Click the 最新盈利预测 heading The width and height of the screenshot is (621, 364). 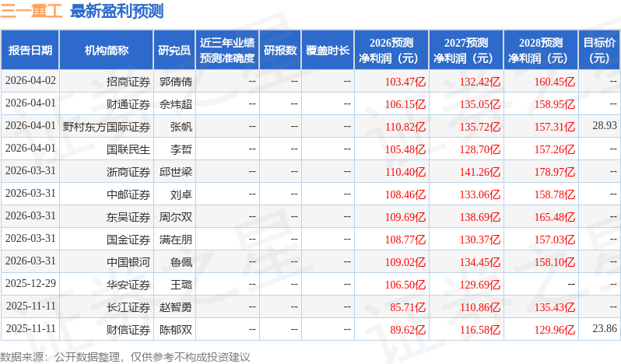click(x=117, y=11)
